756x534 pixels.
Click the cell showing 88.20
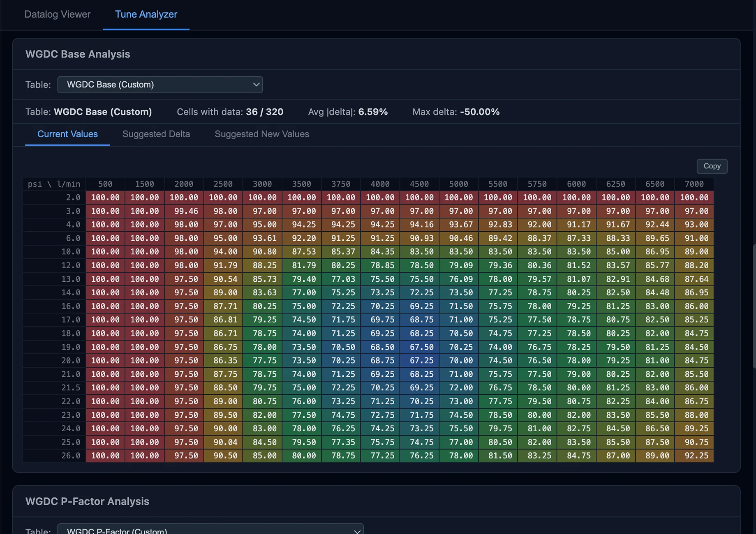point(694,265)
